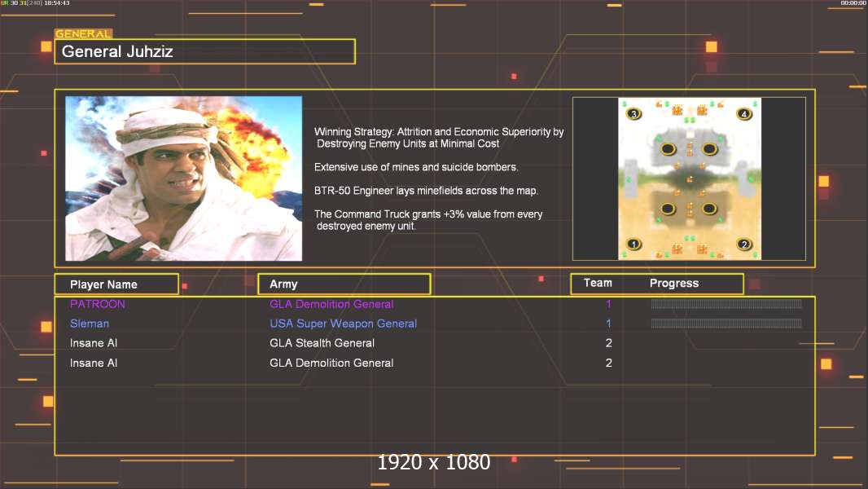Click the General Juhziz portrait image
Screen dimensions: 868x489
coord(184,178)
